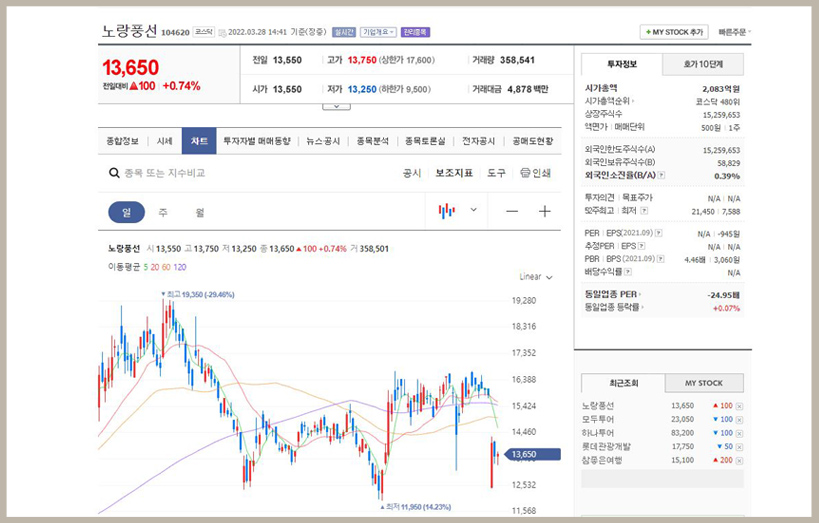This screenshot has height=523, width=819.
Task: Toggle the 5-day moving average
Action: pos(146,267)
